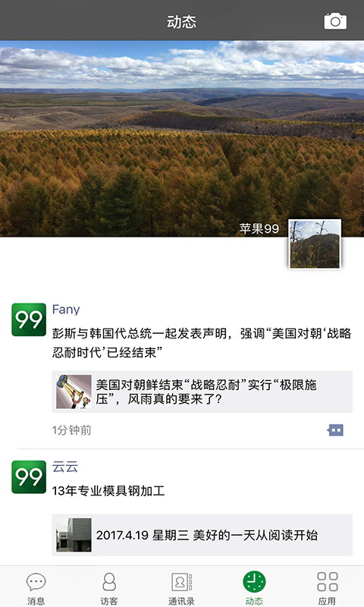Tap the slingshot cartoon article thumbnail
The width and height of the screenshot is (364, 607).
tap(74, 392)
